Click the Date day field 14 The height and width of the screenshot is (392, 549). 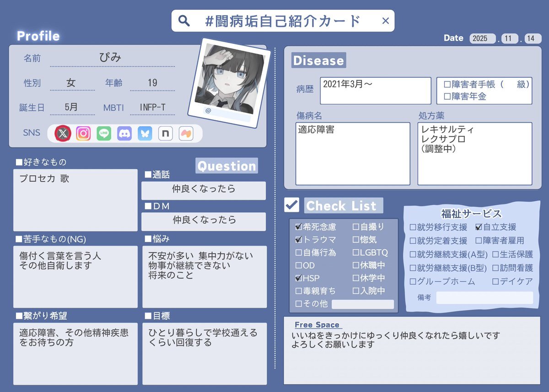pyautogui.click(x=533, y=38)
